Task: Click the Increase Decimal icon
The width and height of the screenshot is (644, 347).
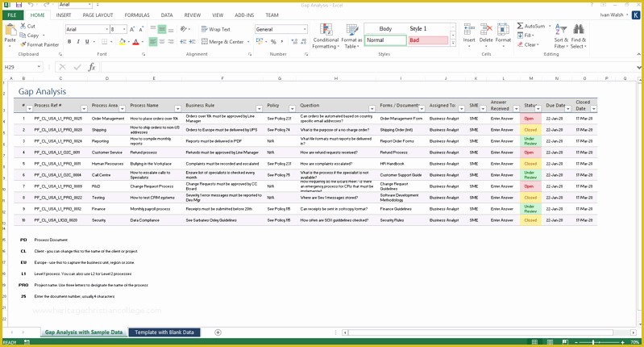Action: pyautogui.click(x=294, y=42)
